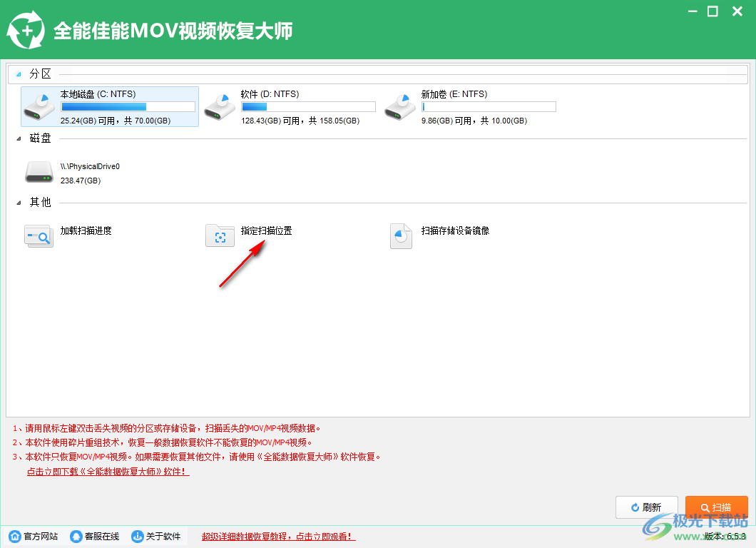Select 新加卷 (E: NTFS) label
Viewport: 756px width, 548px height.
pyautogui.click(x=454, y=94)
